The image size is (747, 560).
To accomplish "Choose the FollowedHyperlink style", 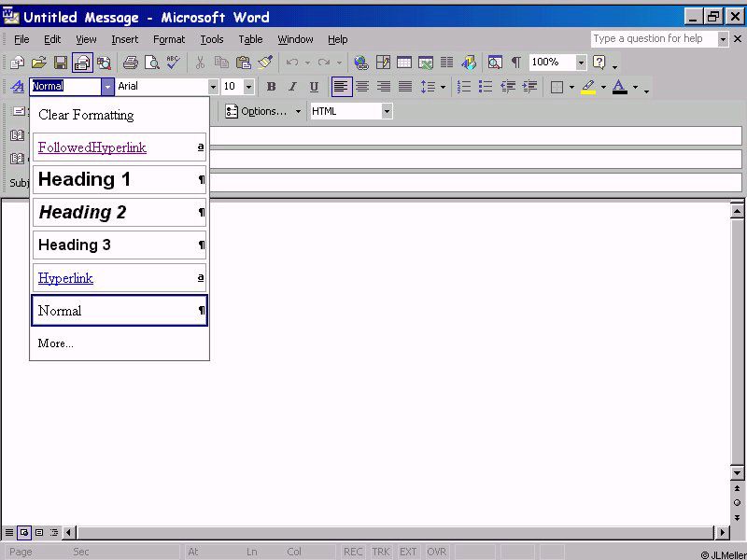I will (x=120, y=147).
